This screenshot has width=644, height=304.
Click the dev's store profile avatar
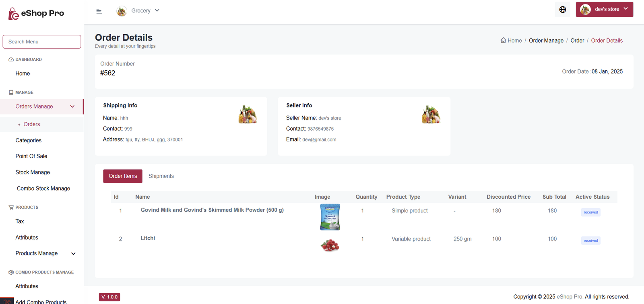tap(585, 9)
